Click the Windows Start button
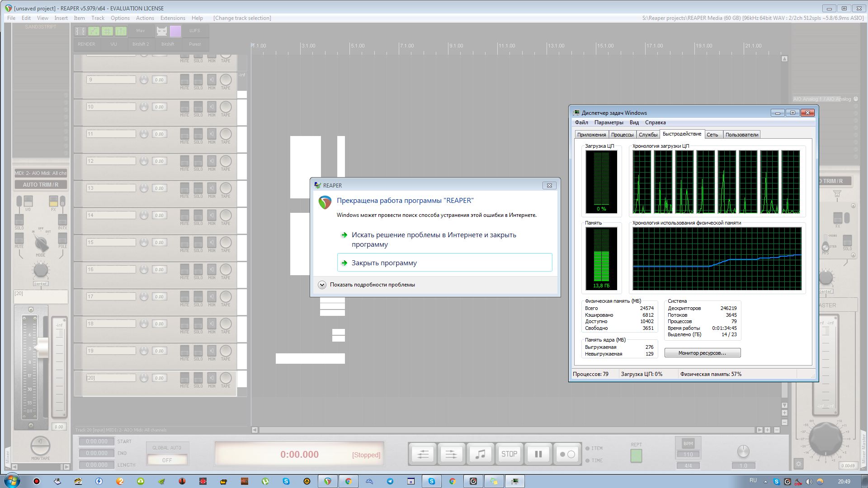Image resolution: width=868 pixels, height=488 pixels. click(12, 481)
